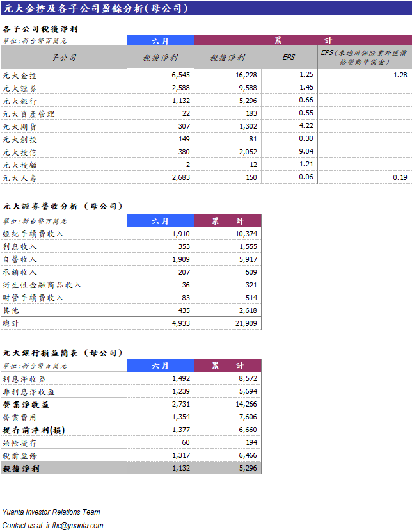Image resolution: width=412 pixels, height=532 pixels.
Task: Select the 元大創投 row label
Action: click(20, 140)
